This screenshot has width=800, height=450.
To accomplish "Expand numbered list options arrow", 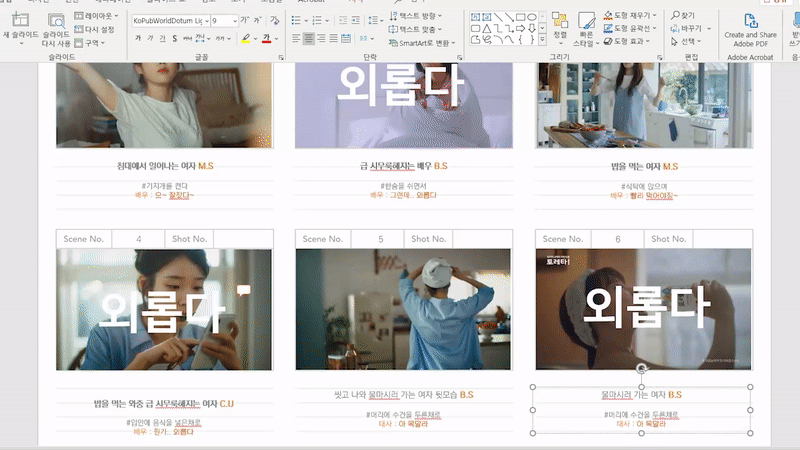I will pyautogui.click(x=327, y=21).
